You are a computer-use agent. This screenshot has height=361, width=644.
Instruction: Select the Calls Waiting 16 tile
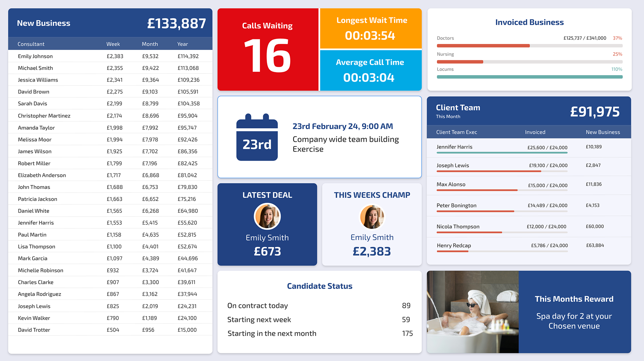268,49
